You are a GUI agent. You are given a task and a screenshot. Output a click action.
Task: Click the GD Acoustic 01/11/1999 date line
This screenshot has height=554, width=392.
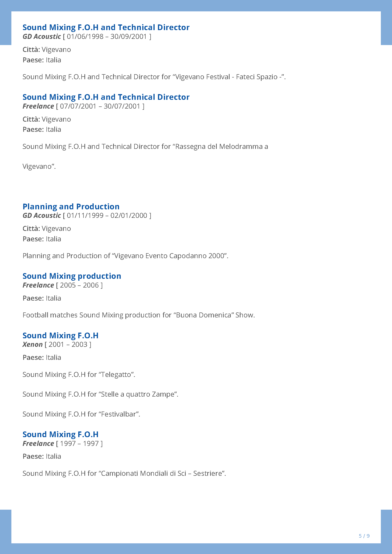pos(87,215)
